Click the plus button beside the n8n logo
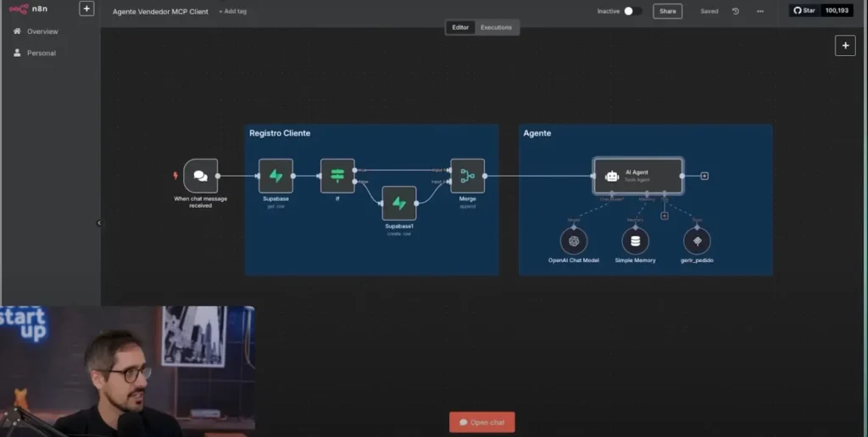The image size is (868, 437). tap(86, 8)
